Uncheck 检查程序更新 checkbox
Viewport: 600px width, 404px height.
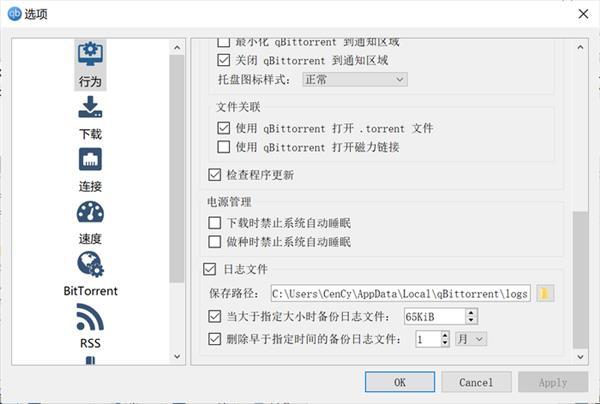[x=215, y=175]
